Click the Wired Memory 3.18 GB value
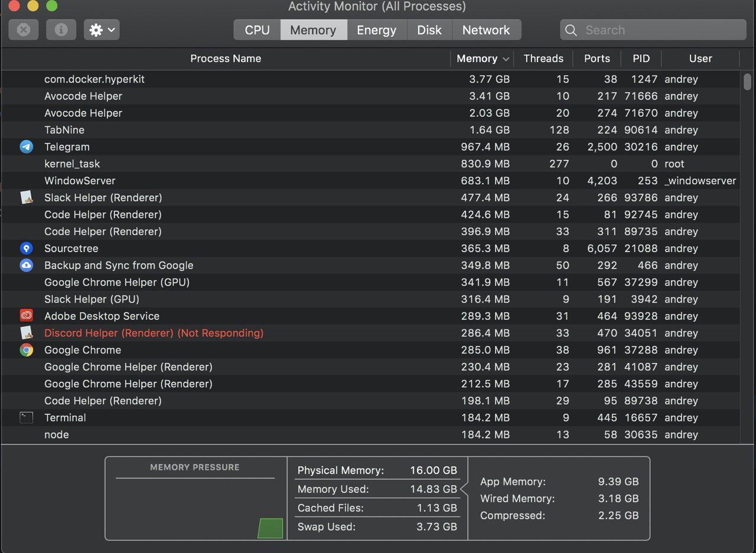Viewport: 756px width, 553px height. click(x=618, y=499)
